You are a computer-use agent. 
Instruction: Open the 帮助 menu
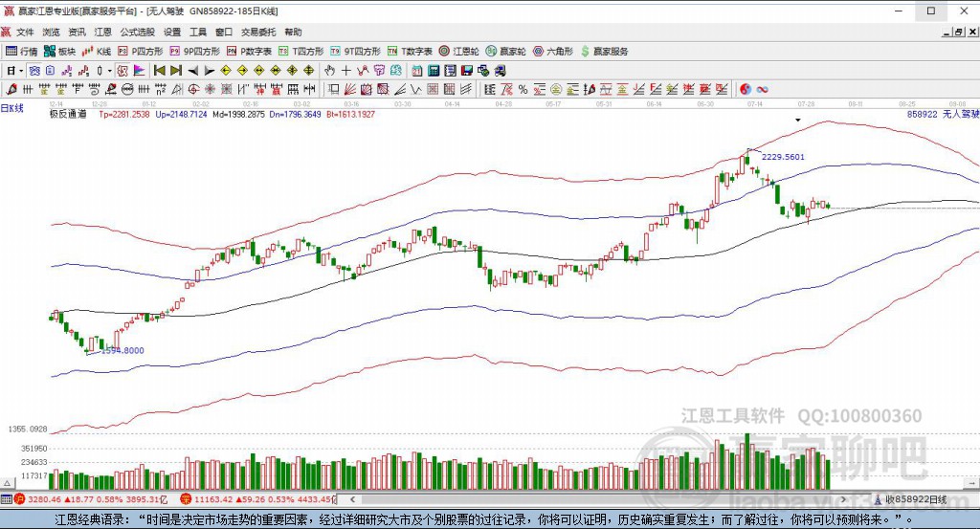(293, 32)
